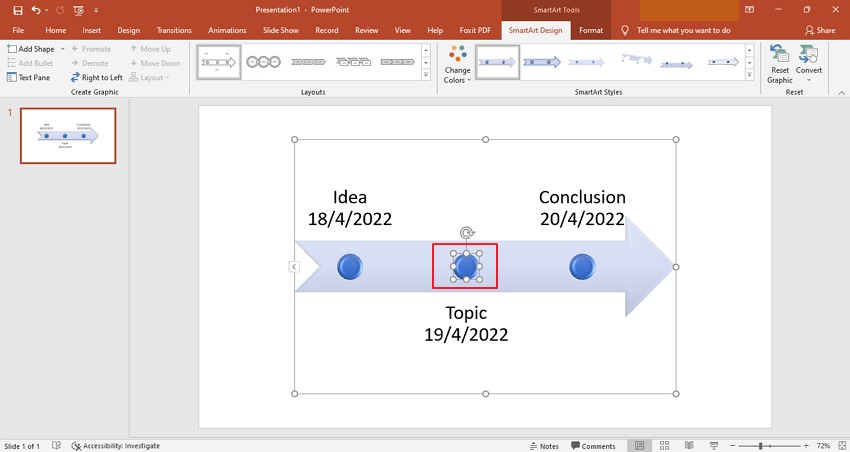This screenshot has height=452, width=850.
Task: Click the Share button
Action: (819, 30)
